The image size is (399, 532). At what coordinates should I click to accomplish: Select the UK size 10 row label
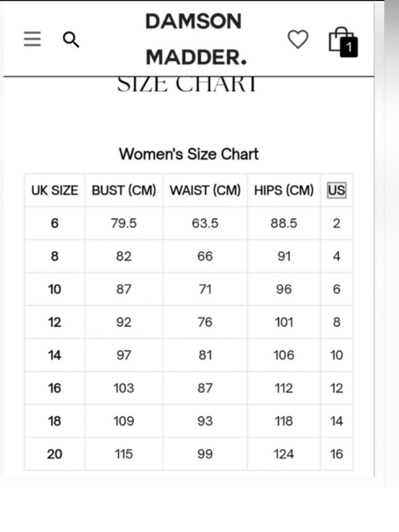[55, 289]
